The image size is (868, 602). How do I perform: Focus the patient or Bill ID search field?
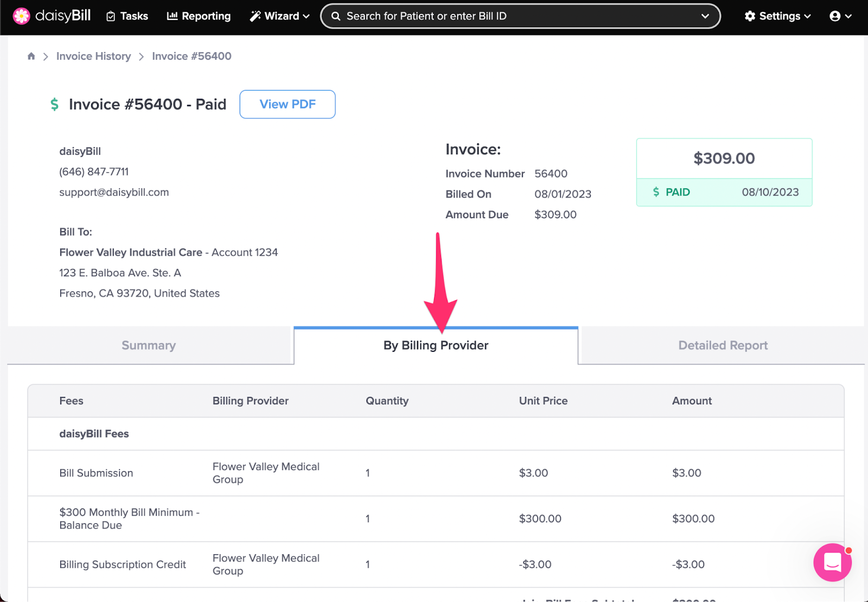(x=520, y=16)
